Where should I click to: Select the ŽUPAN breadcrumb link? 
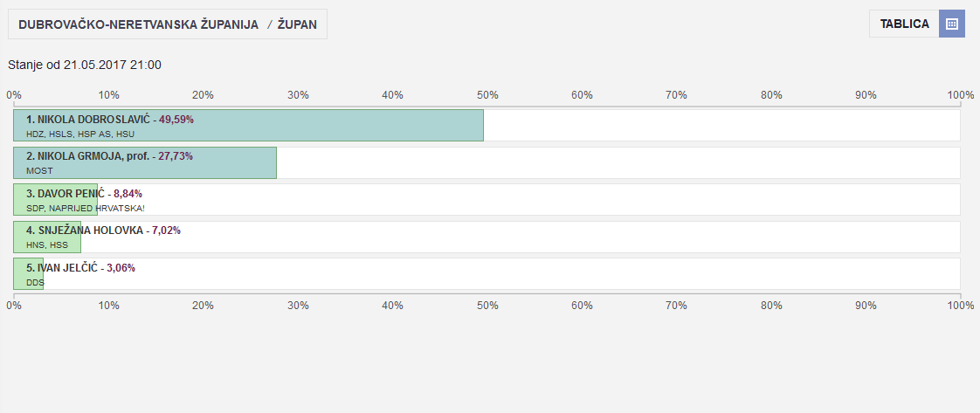[297, 24]
